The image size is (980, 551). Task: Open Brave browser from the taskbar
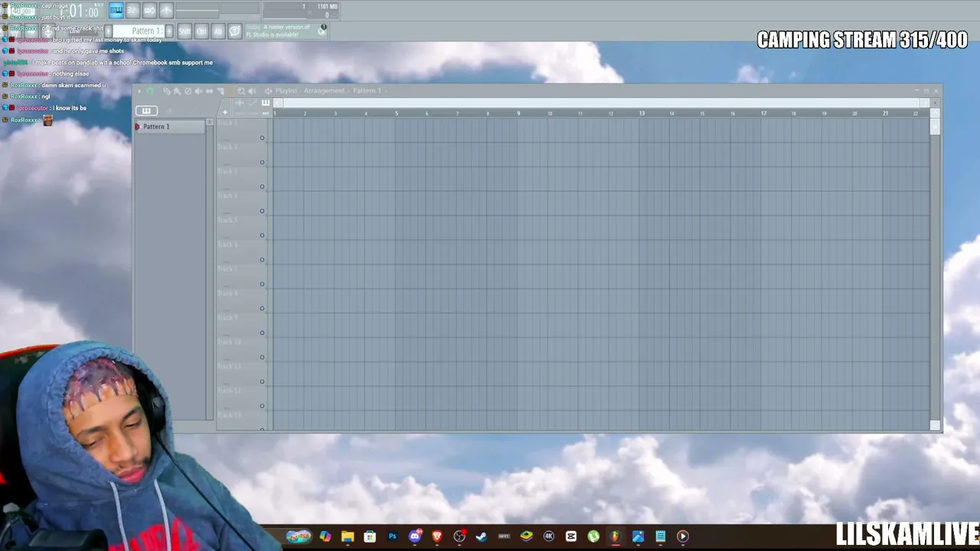click(x=437, y=536)
